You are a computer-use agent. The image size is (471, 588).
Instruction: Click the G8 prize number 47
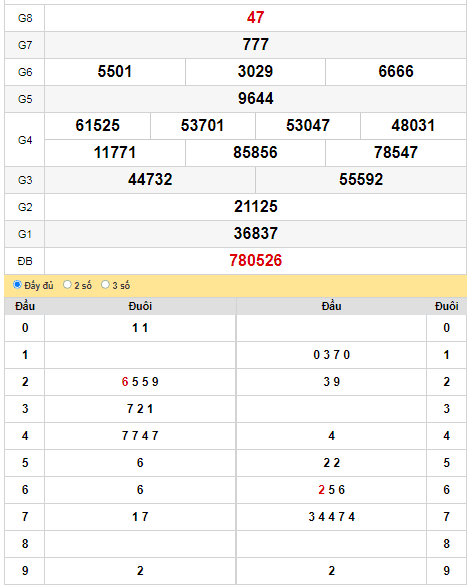click(255, 18)
